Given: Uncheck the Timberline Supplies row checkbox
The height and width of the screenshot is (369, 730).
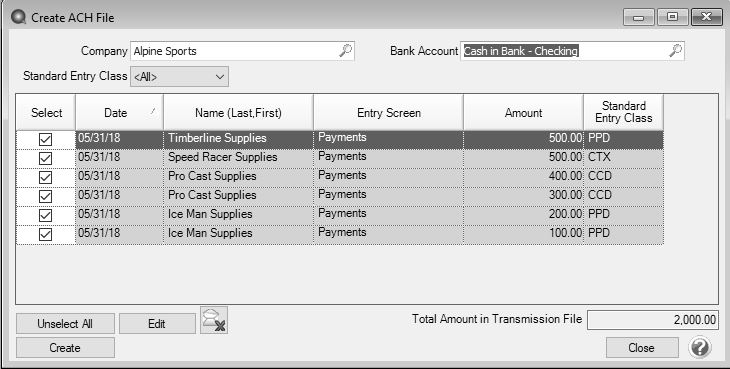Looking at the screenshot, I should [45, 140].
